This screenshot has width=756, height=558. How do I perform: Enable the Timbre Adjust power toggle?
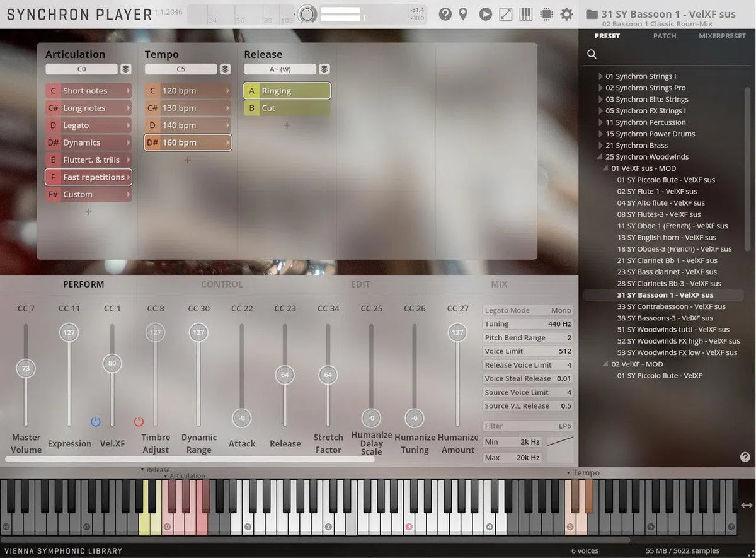click(x=139, y=421)
